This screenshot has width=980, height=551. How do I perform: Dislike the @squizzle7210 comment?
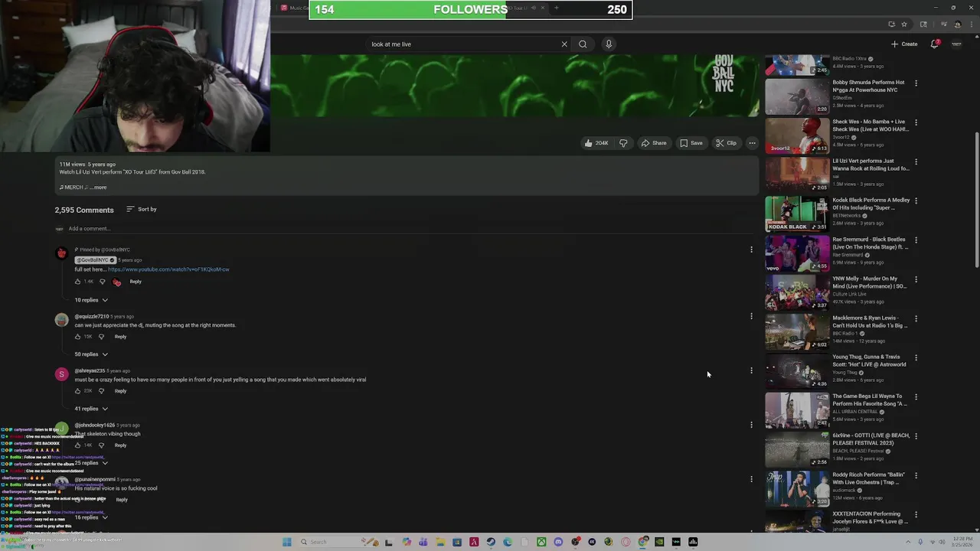(x=101, y=337)
